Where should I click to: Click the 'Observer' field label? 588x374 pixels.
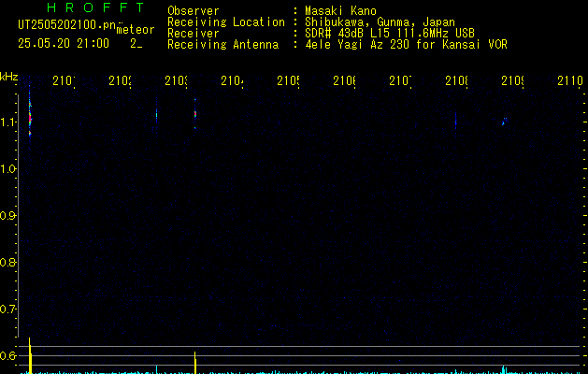(x=194, y=10)
